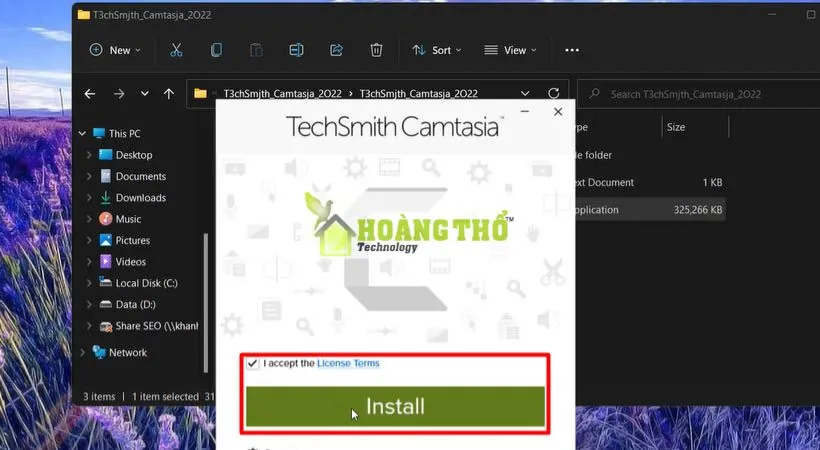Expand the Network tree node
Image resolution: width=820 pixels, height=450 pixels.
coord(83,352)
